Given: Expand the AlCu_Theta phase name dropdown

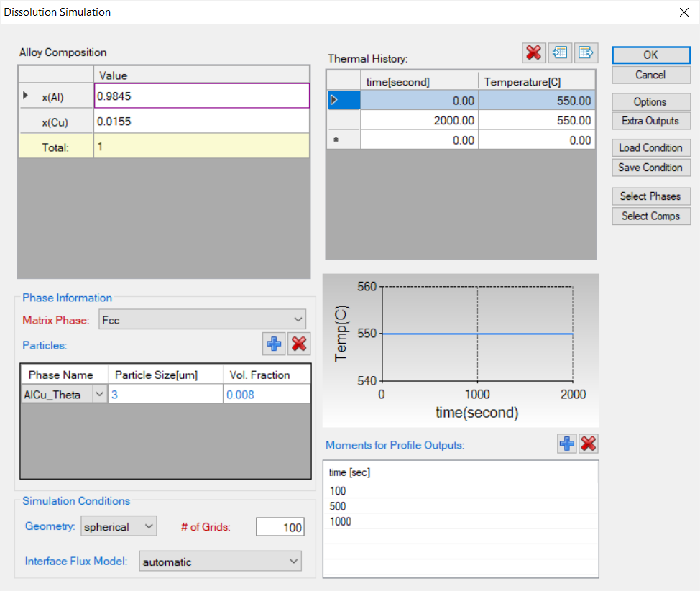Looking at the screenshot, I should [99, 394].
